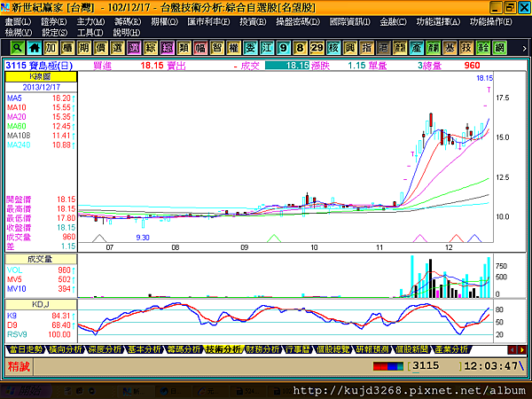Open the 櫃 (OTC) toolbar icon

(x=67, y=48)
